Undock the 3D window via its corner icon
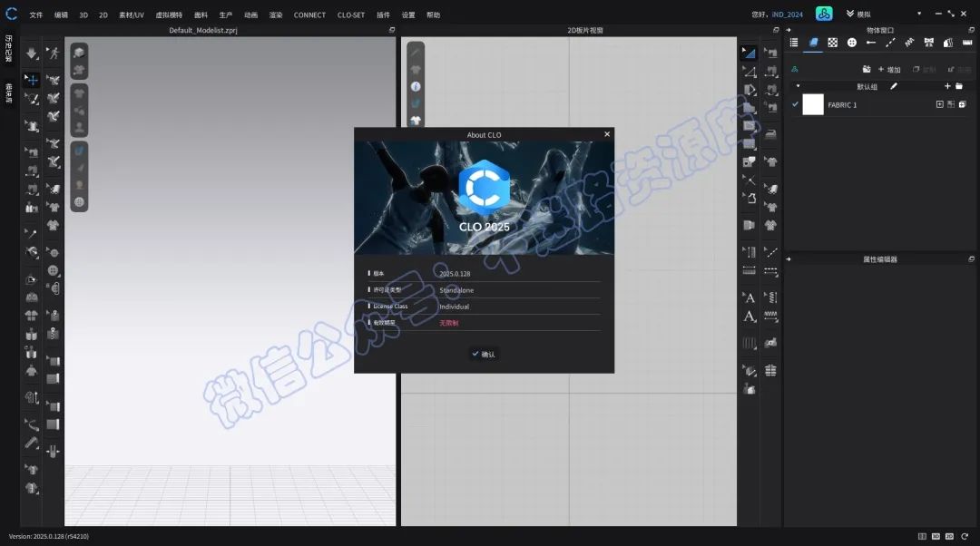This screenshot has width=980, height=546. point(392,30)
